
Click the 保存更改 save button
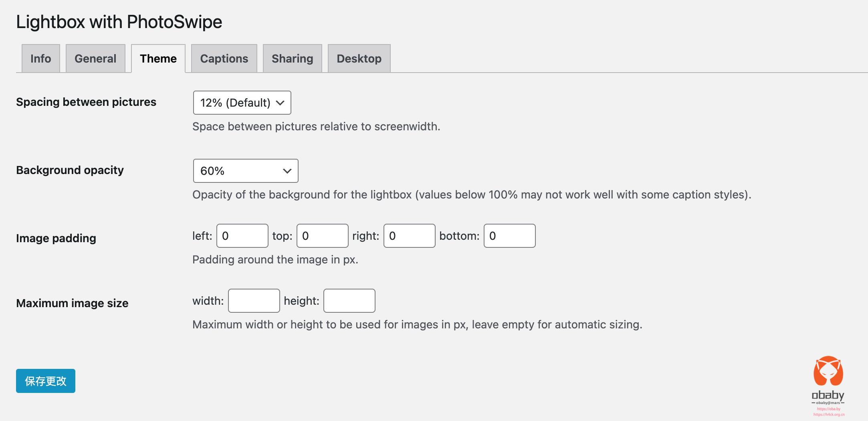click(x=46, y=381)
